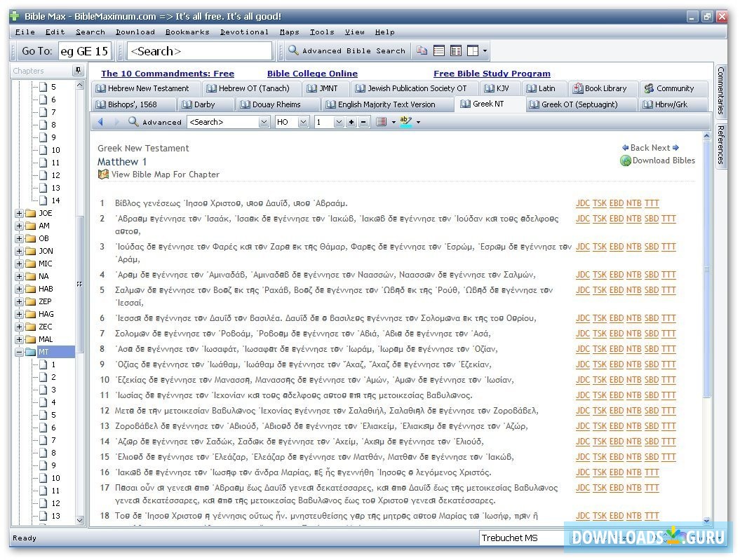740x560 pixels.
Task: Click the highlighter markup icon
Action: tap(406, 122)
